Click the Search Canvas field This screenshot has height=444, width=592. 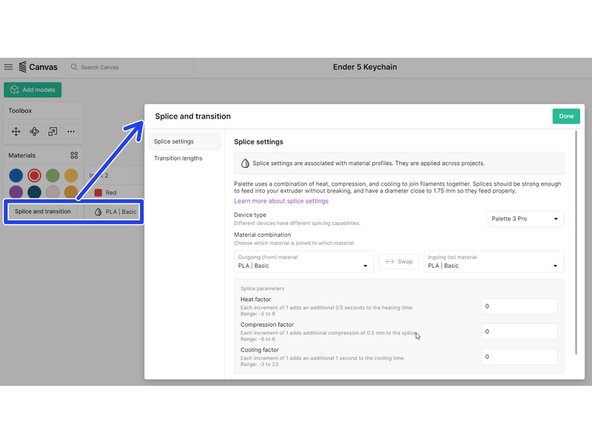pyautogui.click(x=130, y=67)
